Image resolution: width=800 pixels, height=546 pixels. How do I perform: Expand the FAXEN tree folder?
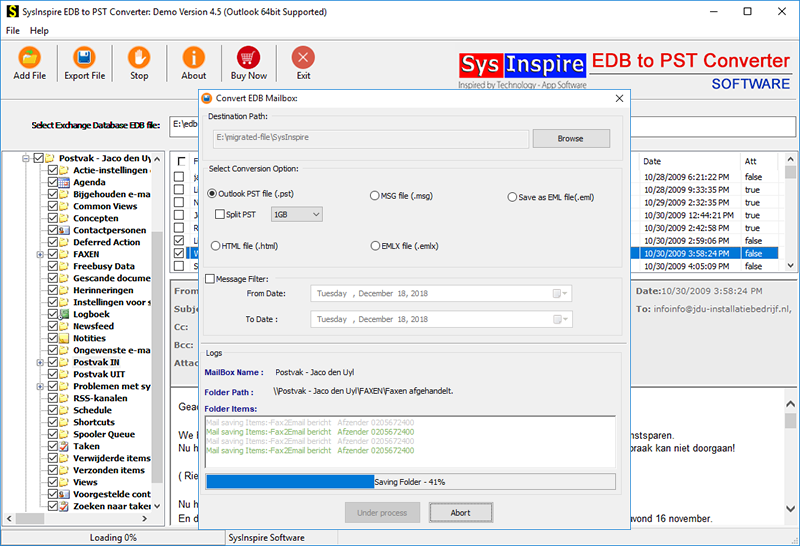(41, 254)
